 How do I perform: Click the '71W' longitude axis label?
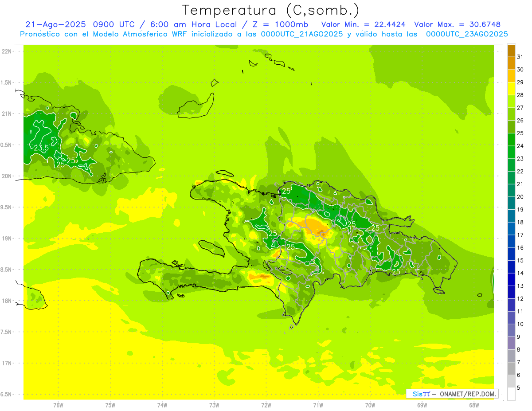[x=318, y=405]
